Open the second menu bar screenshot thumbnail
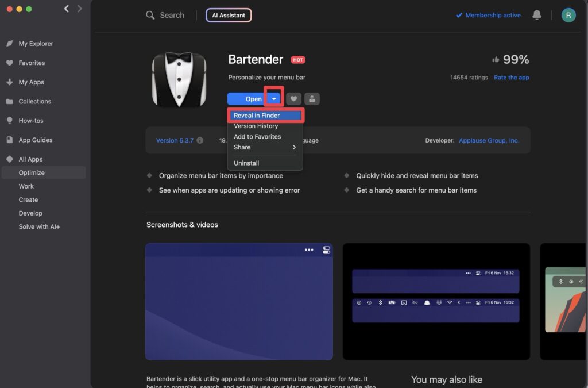Image resolution: width=588 pixels, height=388 pixels. [x=436, y=301]
